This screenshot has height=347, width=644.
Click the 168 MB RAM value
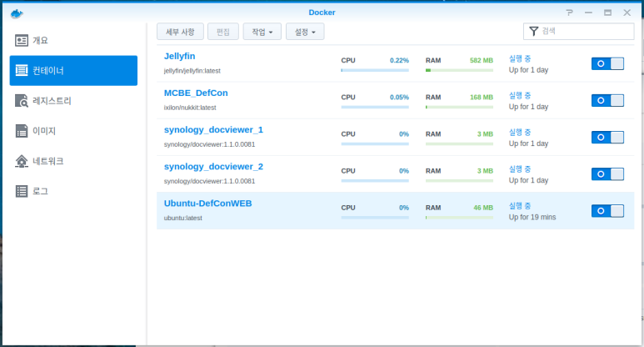[x=482, y=97]
